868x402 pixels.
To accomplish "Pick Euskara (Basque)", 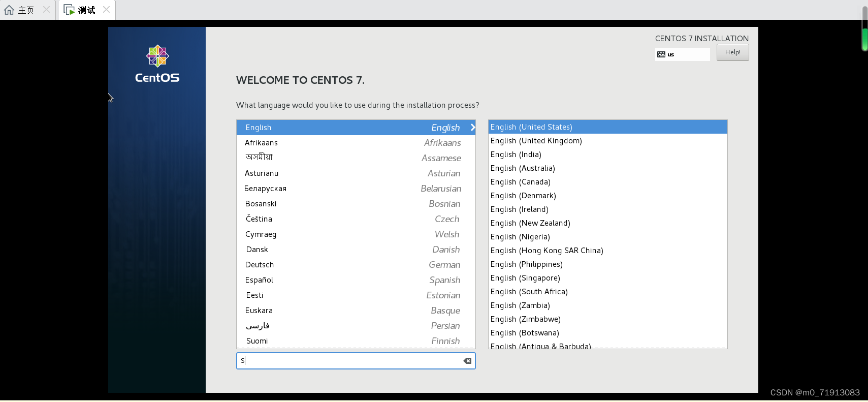I will coord(356,311).
